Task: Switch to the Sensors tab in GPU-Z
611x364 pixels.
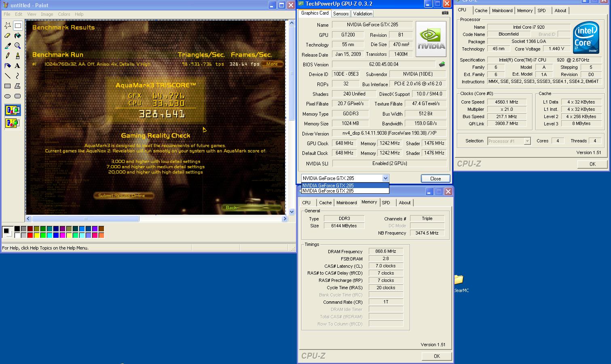Action: click(x=341, y=13)
